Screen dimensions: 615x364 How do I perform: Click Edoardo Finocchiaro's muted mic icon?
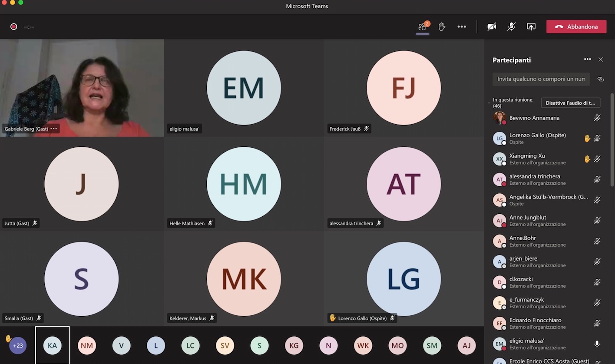[x=597, y=323]
